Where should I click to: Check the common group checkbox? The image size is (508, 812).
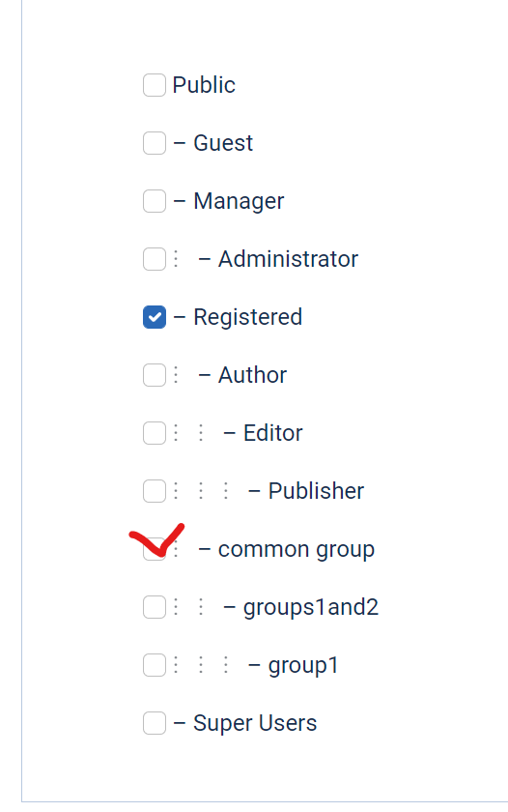tap(155, 549)
